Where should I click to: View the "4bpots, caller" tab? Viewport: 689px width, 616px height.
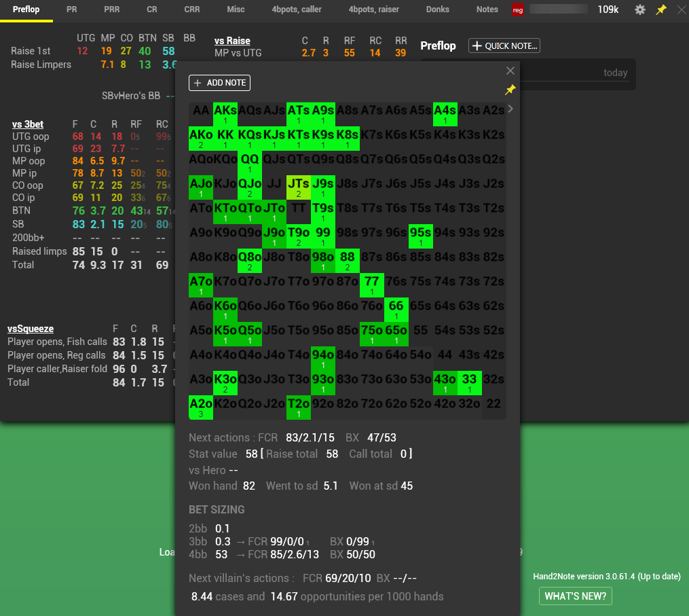[x=297, y=10]
